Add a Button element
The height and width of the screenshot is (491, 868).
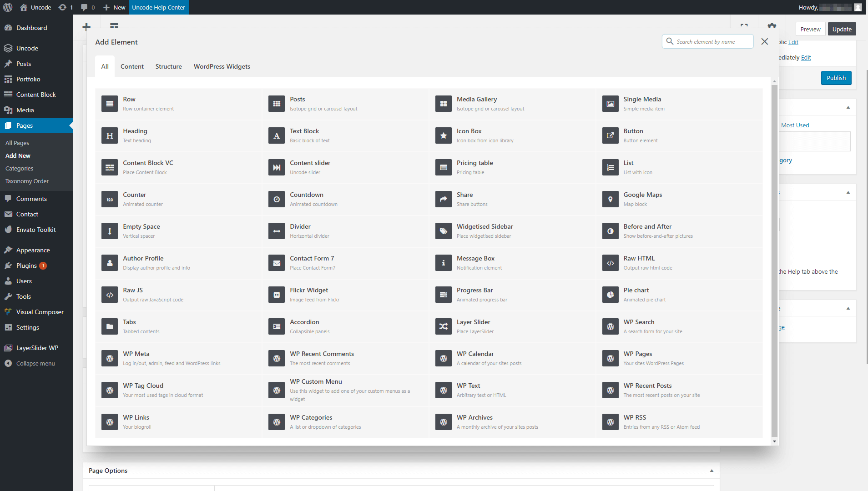coord(679,135)
